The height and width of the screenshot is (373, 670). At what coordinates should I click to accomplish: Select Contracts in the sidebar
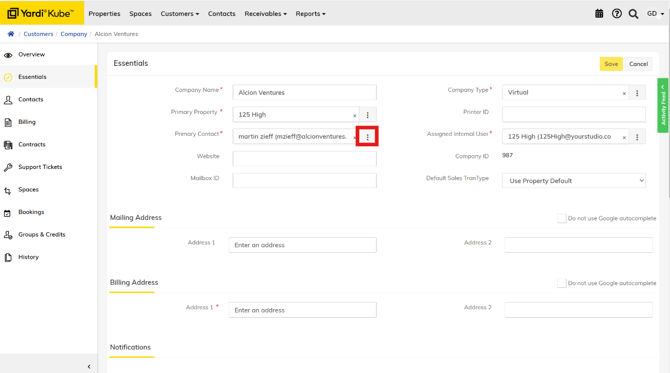pos(48,144)
